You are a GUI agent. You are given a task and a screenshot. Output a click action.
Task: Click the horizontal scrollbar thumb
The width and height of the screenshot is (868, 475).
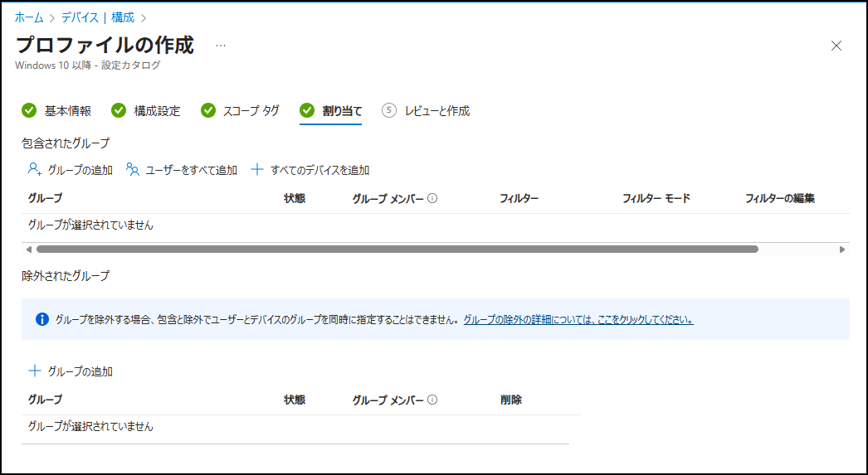397,249
